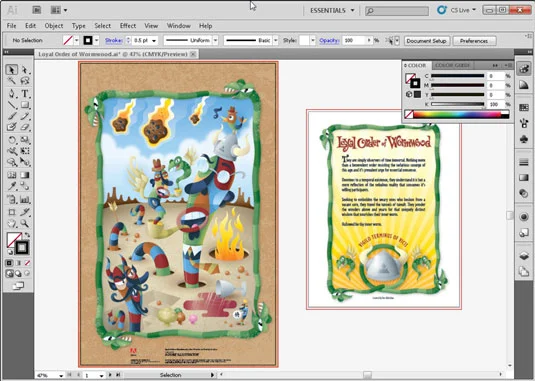Select the Direct Selection tool
The width and height of the screenshot is (535, 381).
click(x=25, y=70)
